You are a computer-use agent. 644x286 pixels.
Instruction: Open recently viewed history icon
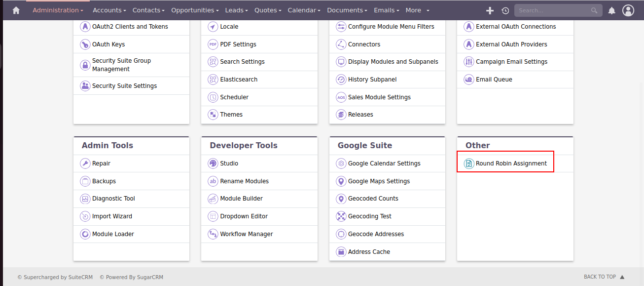click(x=505, y=10)
